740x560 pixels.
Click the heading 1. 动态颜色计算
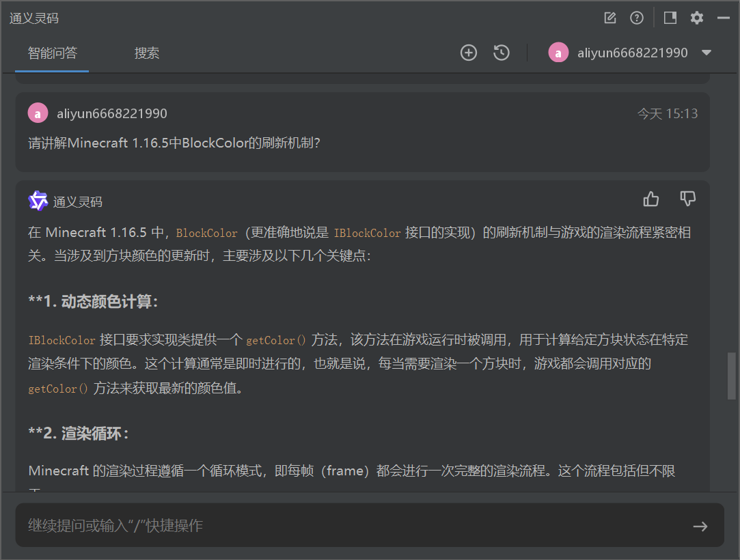[93, 301]
